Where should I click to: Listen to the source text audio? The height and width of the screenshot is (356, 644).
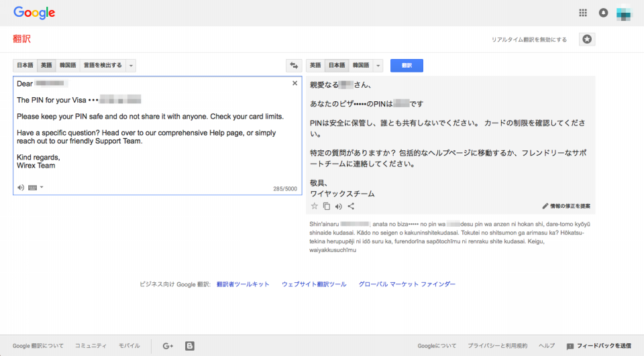click(x=21, y=188)
